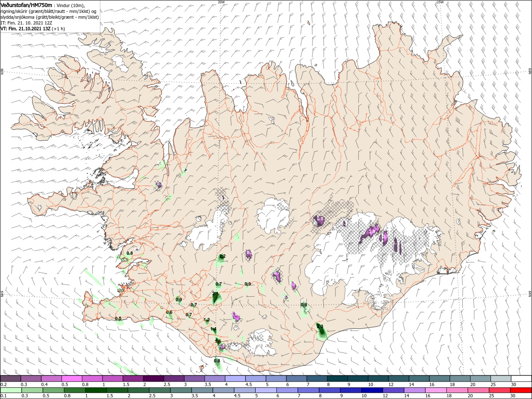Select the 0.1 palest green rain scale swatch
Screen dimensions: 532x399
pyautogui.click(x=11, y=390)
